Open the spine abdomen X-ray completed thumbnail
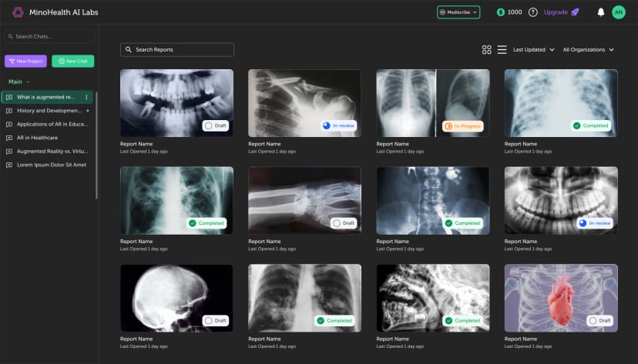The width and height of the screenshot is (638, 364). click(x=433, y=200)
